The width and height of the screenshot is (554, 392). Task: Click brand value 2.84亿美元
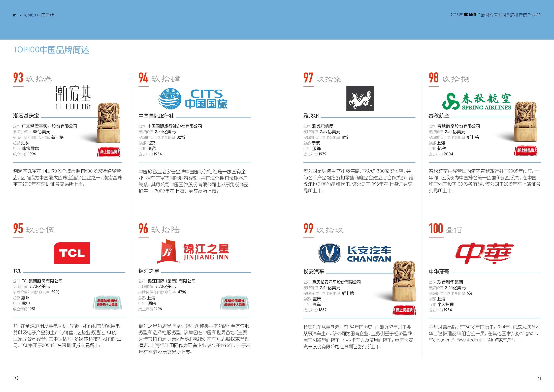(x=165, y=132)
